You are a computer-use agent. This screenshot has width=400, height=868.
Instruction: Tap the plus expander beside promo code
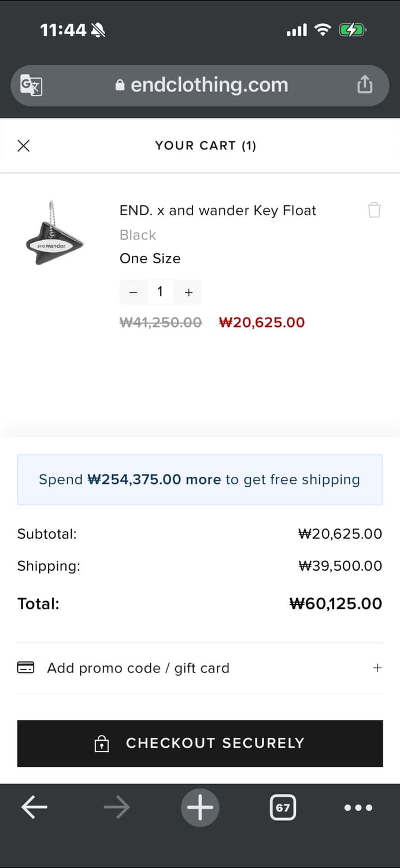377,668
